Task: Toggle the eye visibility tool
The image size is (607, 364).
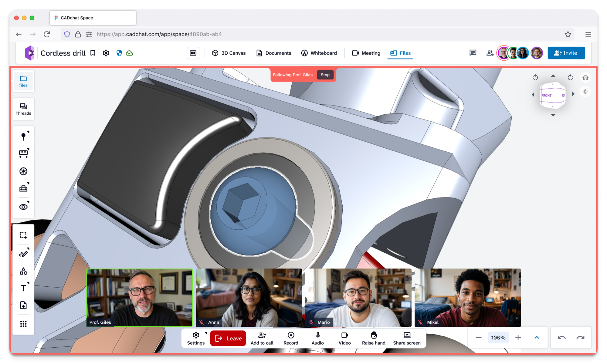Action: (x=23, y=207)
